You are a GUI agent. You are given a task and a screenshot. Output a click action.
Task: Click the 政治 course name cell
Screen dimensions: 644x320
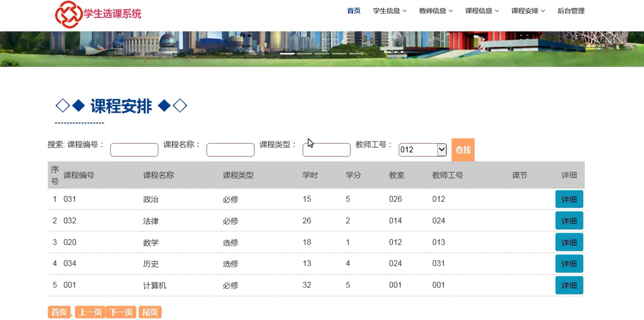[151, 199]
